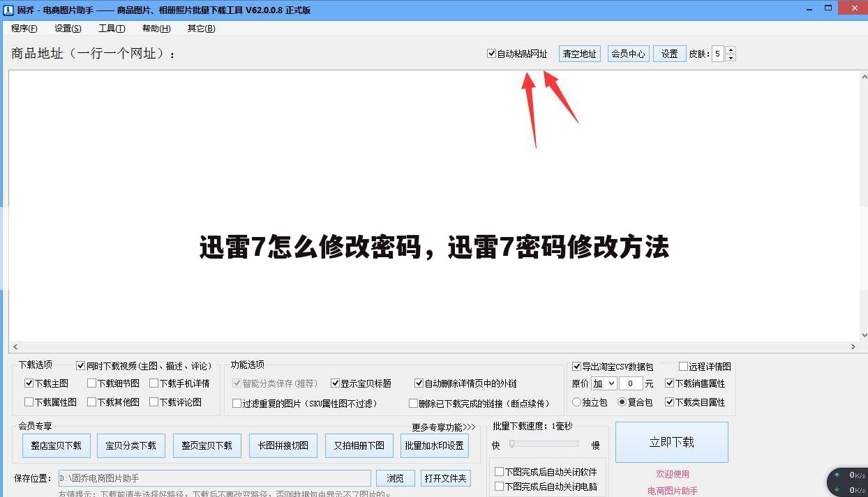This screenshot has width=868, height=497.
Task: Open the 帮助(H) menu
Action: [156, 29]
